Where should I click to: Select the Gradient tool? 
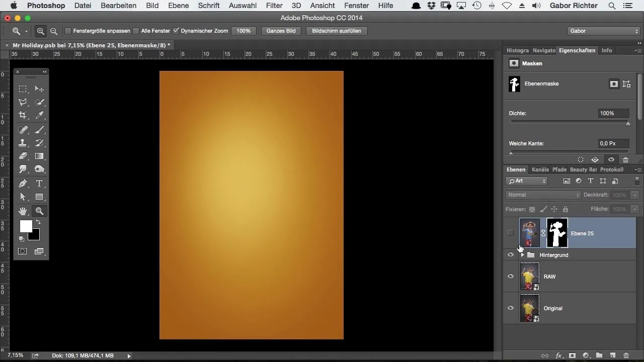39,156
